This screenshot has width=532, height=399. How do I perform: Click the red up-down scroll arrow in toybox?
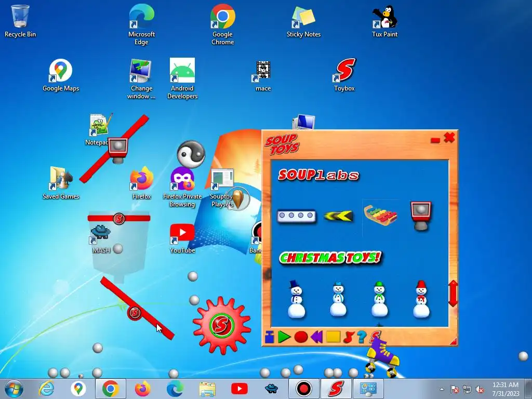(x=453, y=294)
